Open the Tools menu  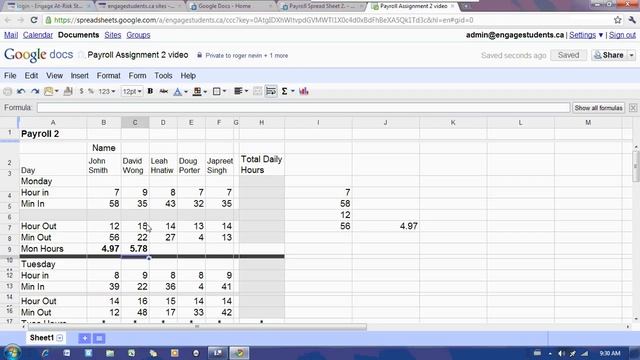click(163, 76)
